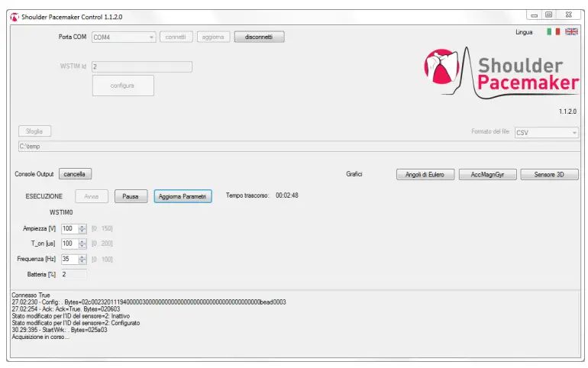Click the StartWrk Bytes=025a03 console line
This screenshot has width=588, height=368.
60,330
